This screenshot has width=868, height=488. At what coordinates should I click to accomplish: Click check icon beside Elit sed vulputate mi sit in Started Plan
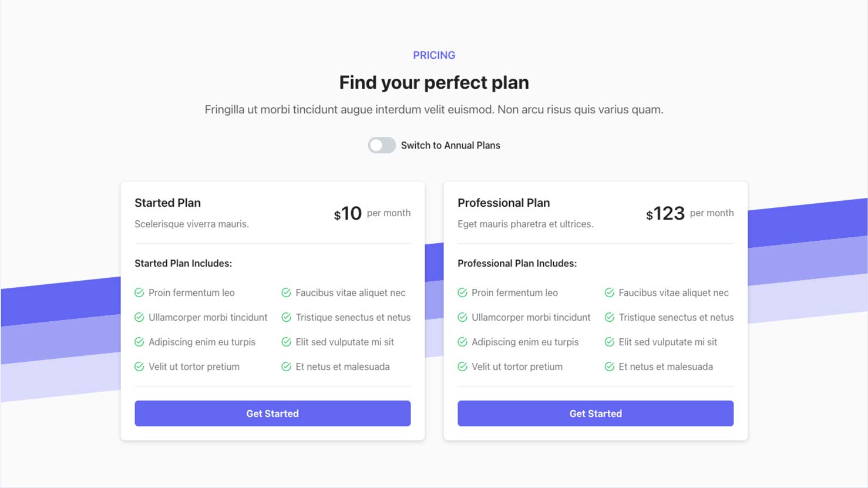(x=287, y=342)
